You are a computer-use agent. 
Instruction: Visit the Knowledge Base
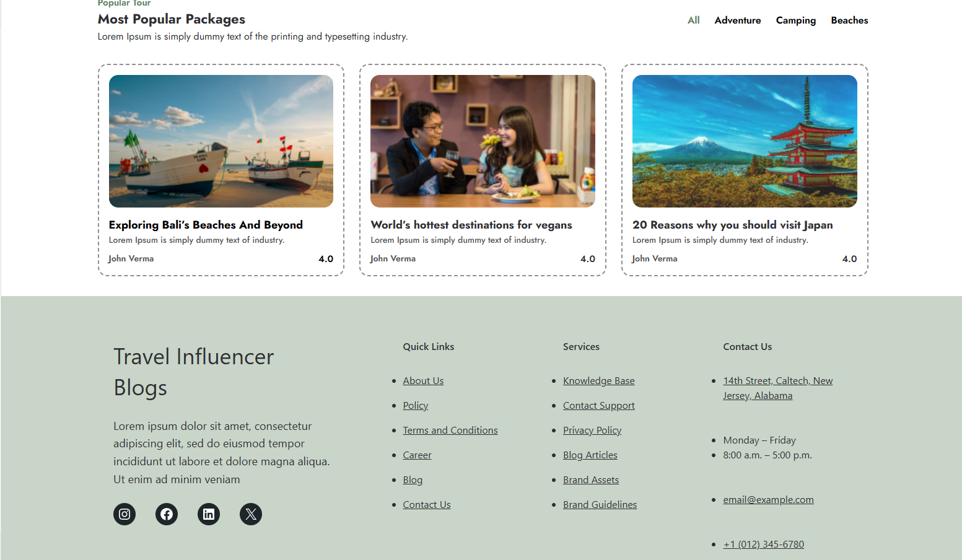point(598,380)
